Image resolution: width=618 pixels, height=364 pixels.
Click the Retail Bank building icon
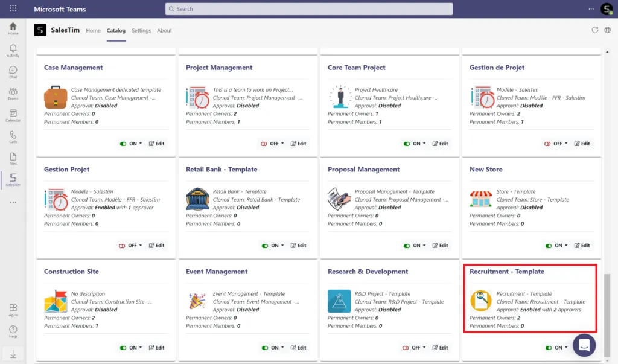[197, 199]
